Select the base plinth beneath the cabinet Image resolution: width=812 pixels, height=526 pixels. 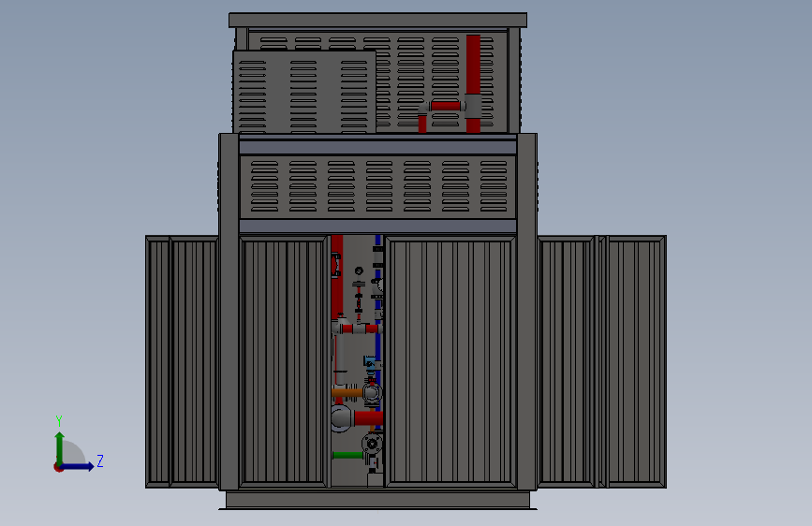[378, 500]
